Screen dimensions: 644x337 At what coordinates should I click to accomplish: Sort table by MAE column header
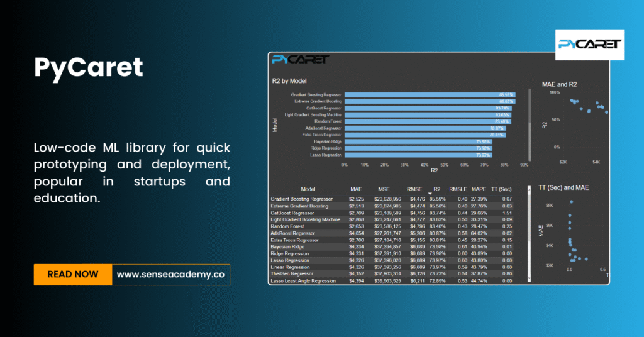356,189
